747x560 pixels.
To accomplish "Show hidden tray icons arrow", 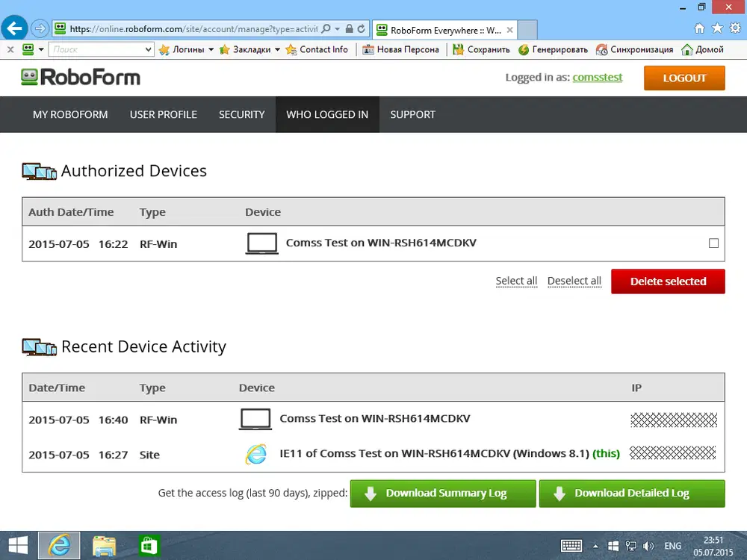I will coord(595,546).
